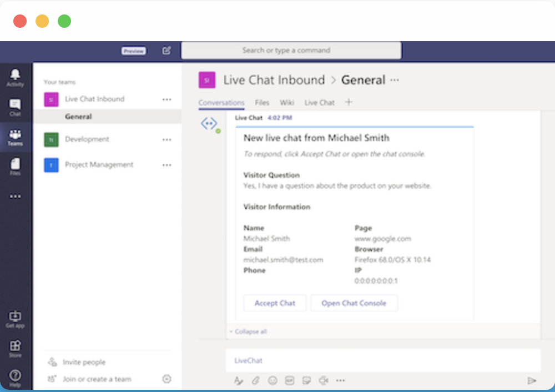Start a Meet now video icon
Image resolution: width=555 pixels, height=392 pixels.
(324, 381)
